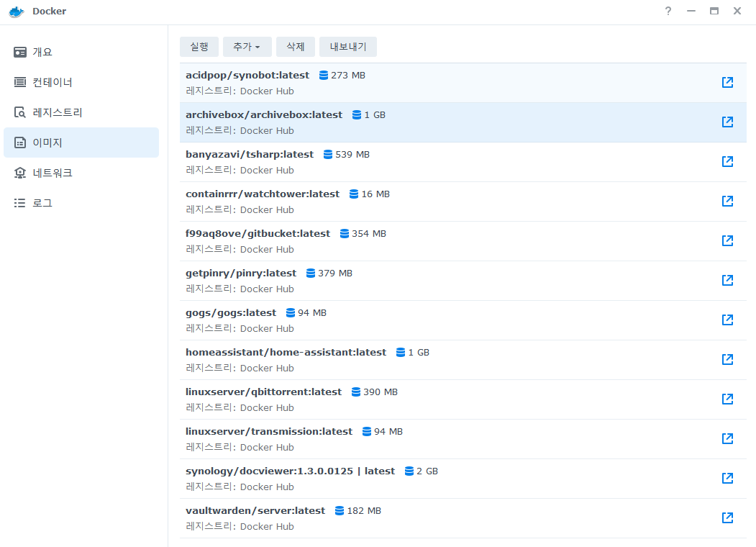Close the Docker window

(737, 11)
